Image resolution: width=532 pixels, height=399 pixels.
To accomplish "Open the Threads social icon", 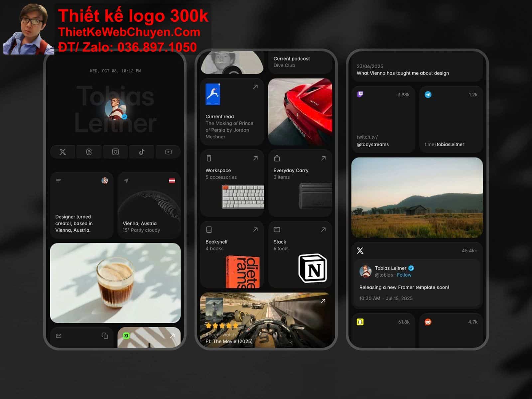I will pyautogui.click(x=89, y=152).
